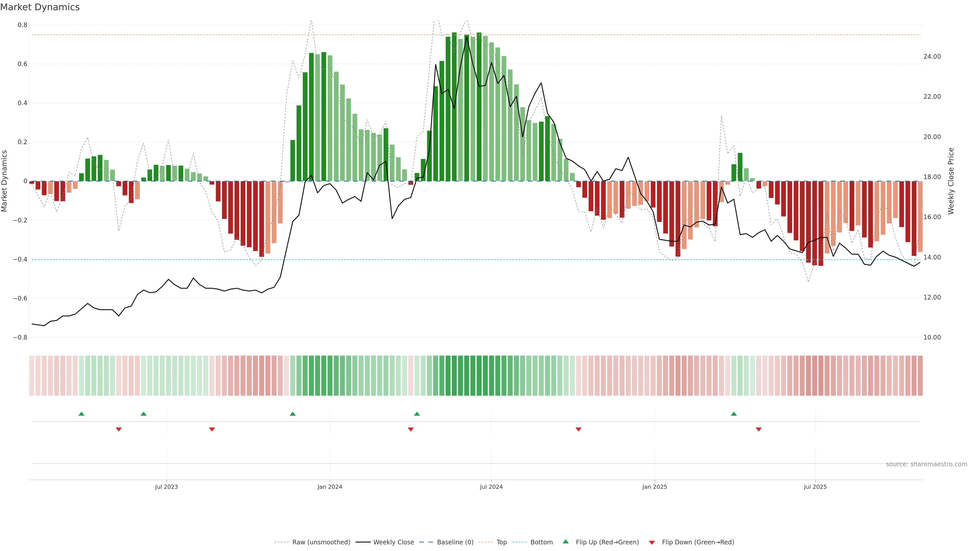This screenshot has height=551, width=980.
Task: Toggle the Weekly Close legend entry
Action: coord(393,542)
